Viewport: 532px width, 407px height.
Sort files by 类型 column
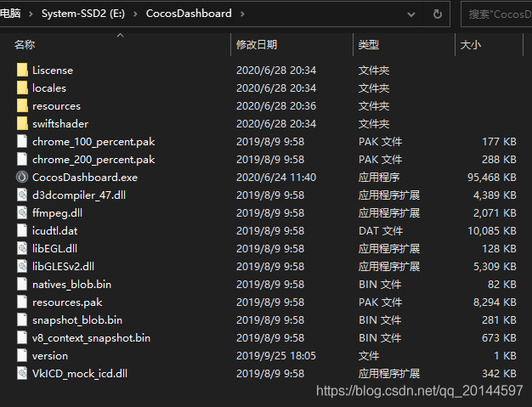click(369, 44)
